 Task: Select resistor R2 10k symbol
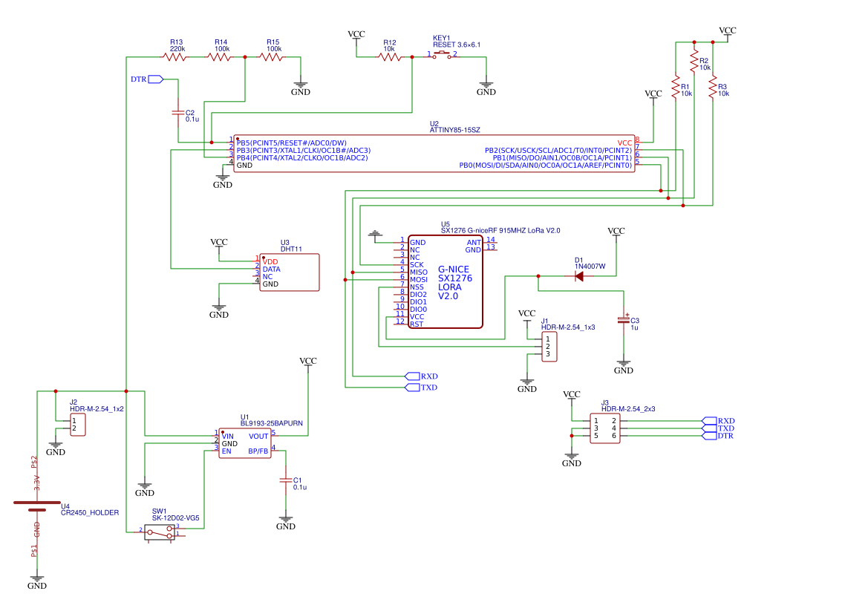(694, 62)
